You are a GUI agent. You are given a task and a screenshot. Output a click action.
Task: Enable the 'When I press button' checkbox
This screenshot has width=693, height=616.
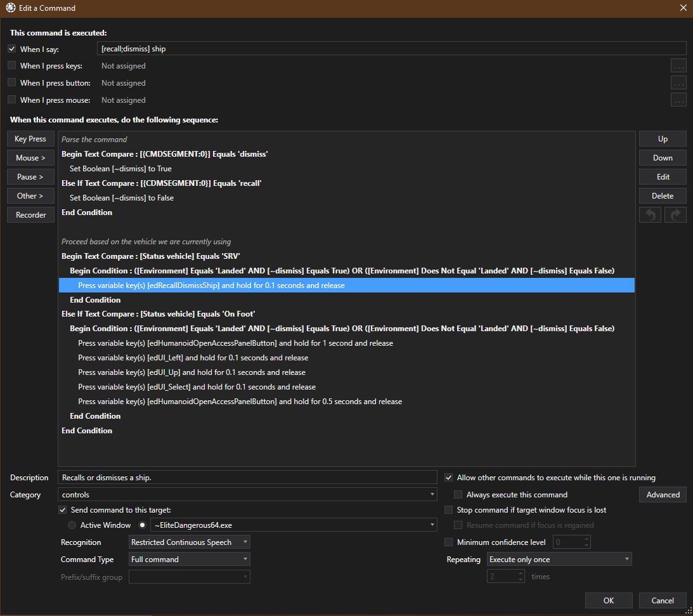12,82
